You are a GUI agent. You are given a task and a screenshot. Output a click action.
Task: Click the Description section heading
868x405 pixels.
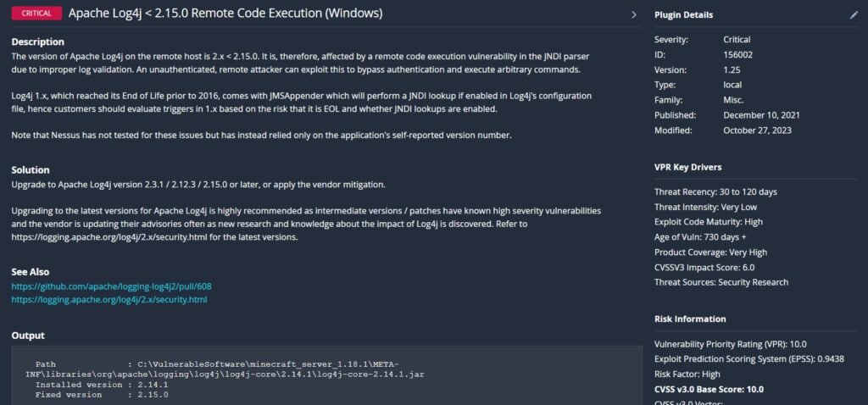(37, 42)
